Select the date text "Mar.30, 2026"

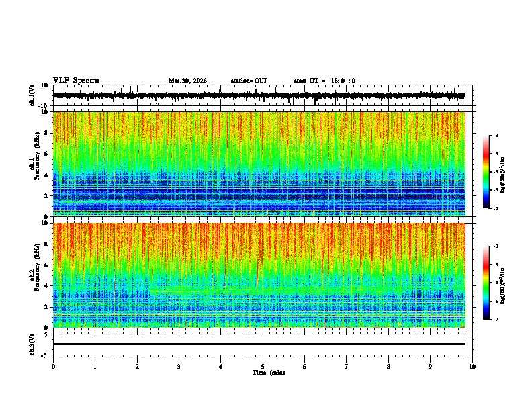coord(187,81)
